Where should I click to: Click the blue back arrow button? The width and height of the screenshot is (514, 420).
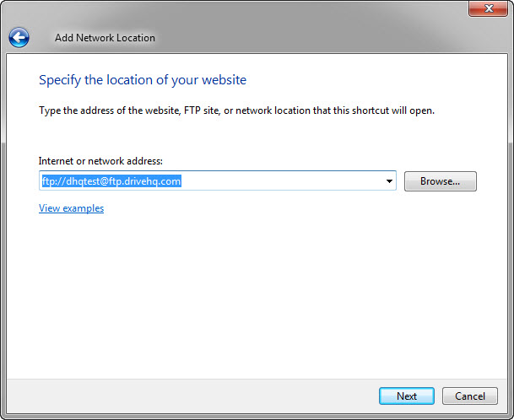pyautogui.click(x=19, y=37)
